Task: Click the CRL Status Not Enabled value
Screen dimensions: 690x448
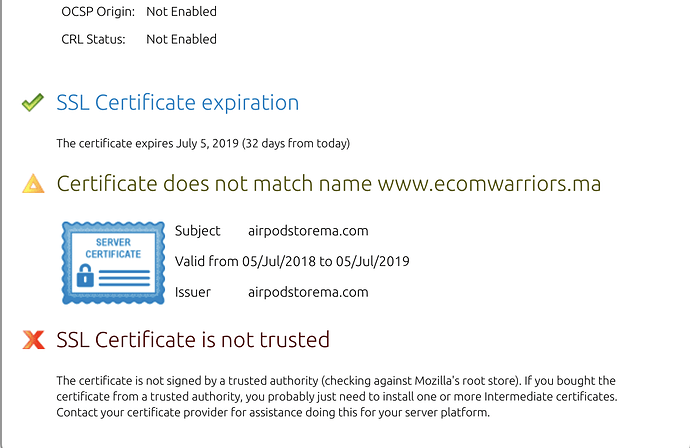Action: coord(181,39)
